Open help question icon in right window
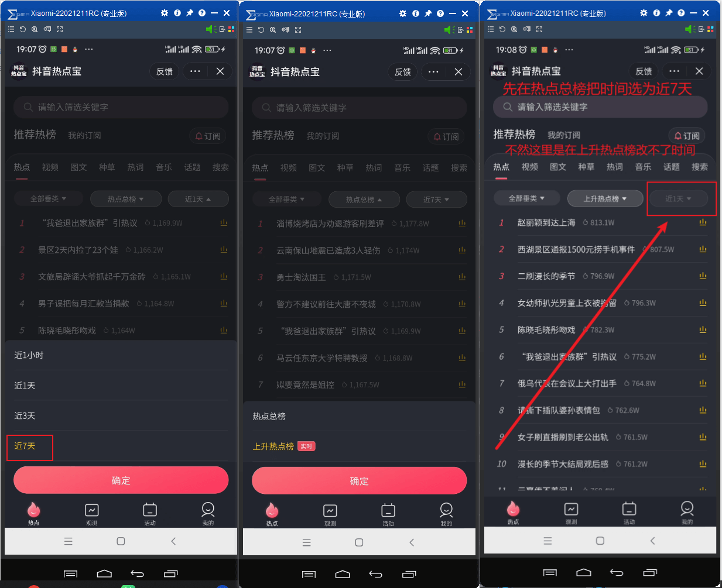 click(681, 13)
